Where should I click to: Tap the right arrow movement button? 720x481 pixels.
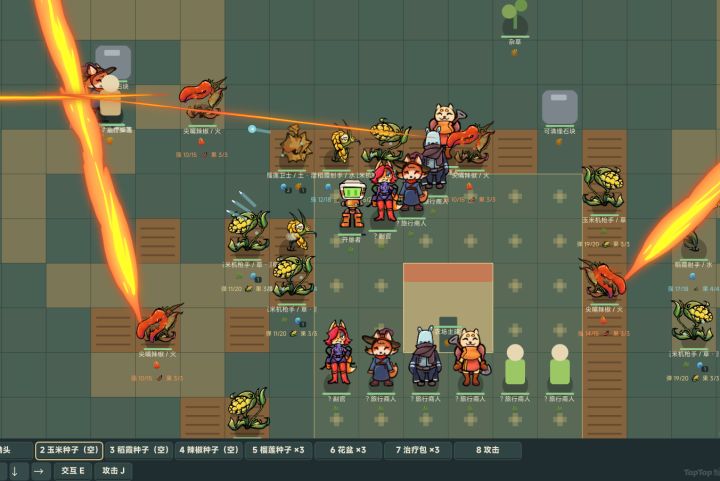click(x=39, y=471)
